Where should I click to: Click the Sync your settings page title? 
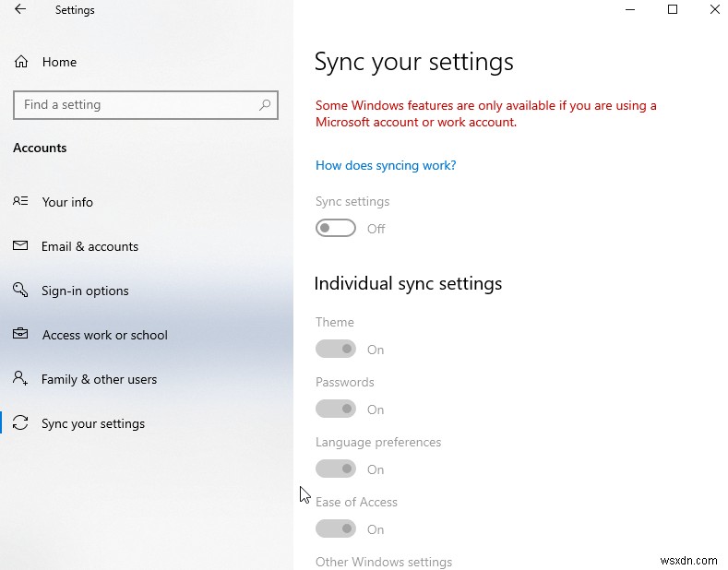414,62
